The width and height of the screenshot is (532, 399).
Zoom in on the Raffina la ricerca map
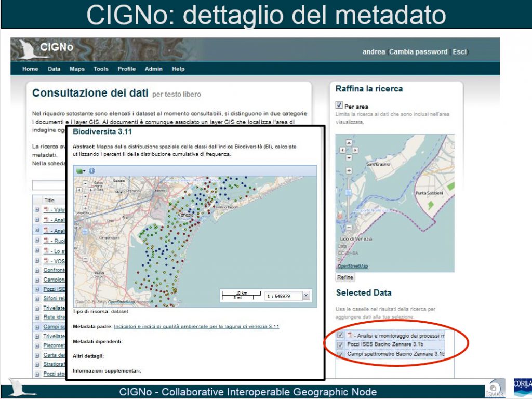click(x=349, y=170)
